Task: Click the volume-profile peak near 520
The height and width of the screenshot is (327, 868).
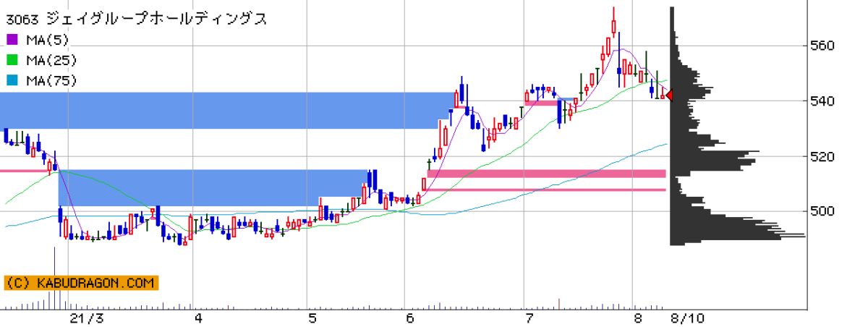Action: 715,153
